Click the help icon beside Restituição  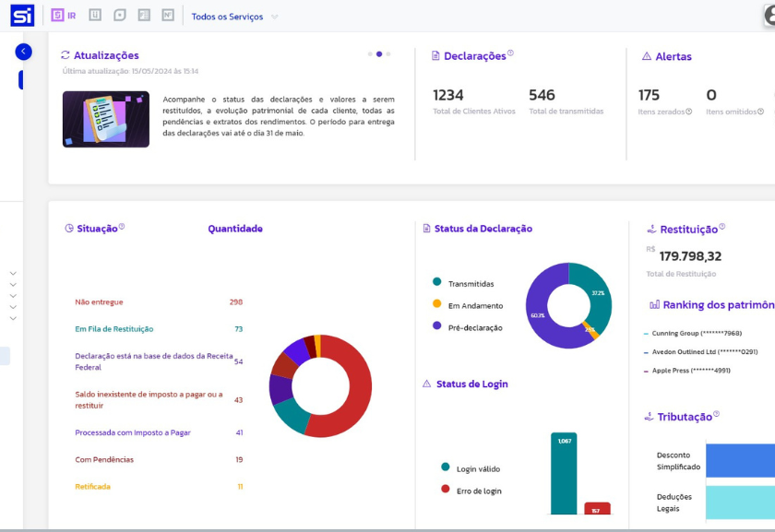(x=721, y=227)
